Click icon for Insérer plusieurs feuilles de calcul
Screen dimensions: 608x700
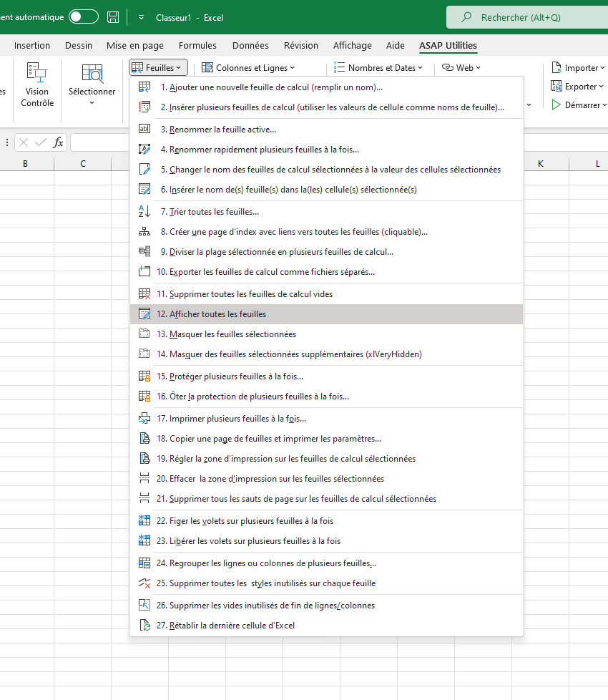(144, 107)
